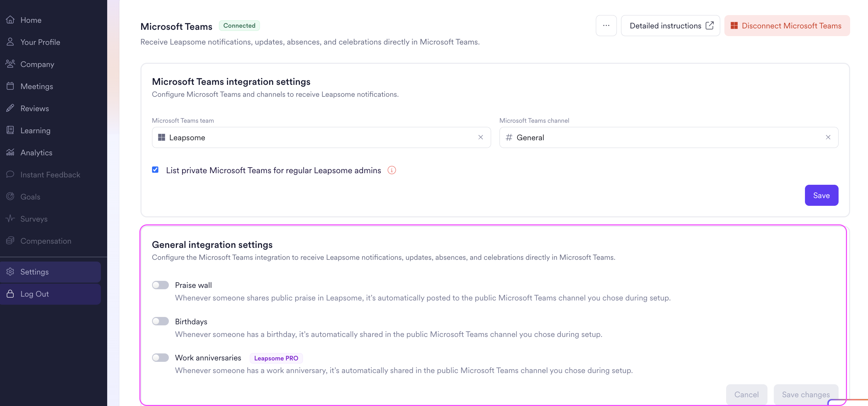Uncheck List private Microsoft Teams checkbox

pyautogui.click(x=155, y=170)
